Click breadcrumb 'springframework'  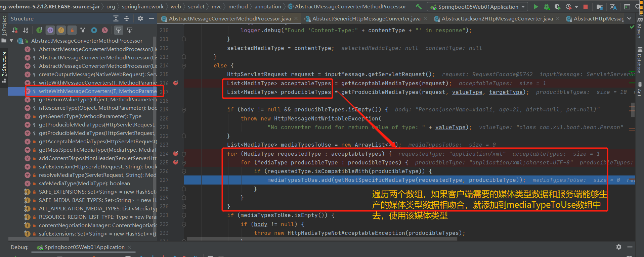143,6
